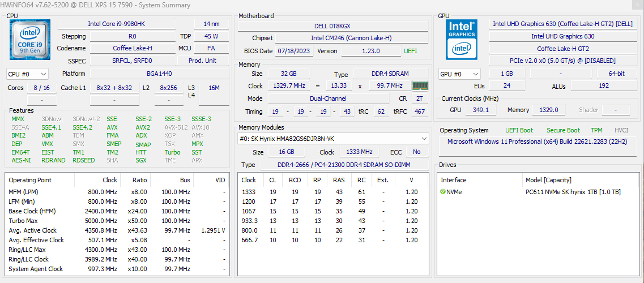Click the Turbo feature label
This screenshot has height=283, width=644.
click(172, 152)
